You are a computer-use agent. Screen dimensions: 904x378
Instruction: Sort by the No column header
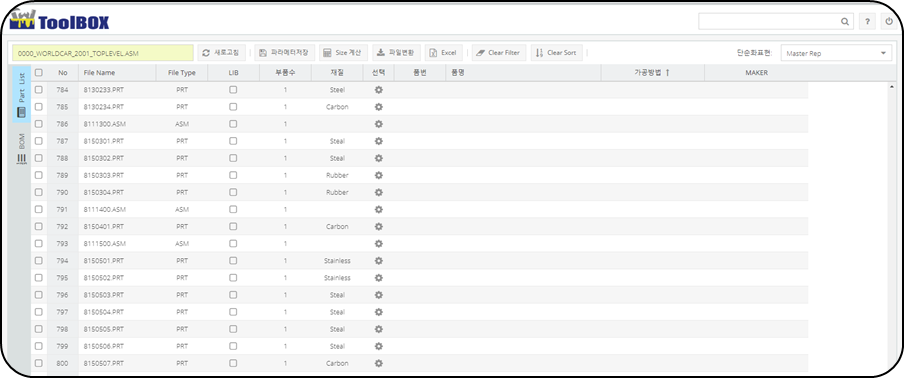62,73
